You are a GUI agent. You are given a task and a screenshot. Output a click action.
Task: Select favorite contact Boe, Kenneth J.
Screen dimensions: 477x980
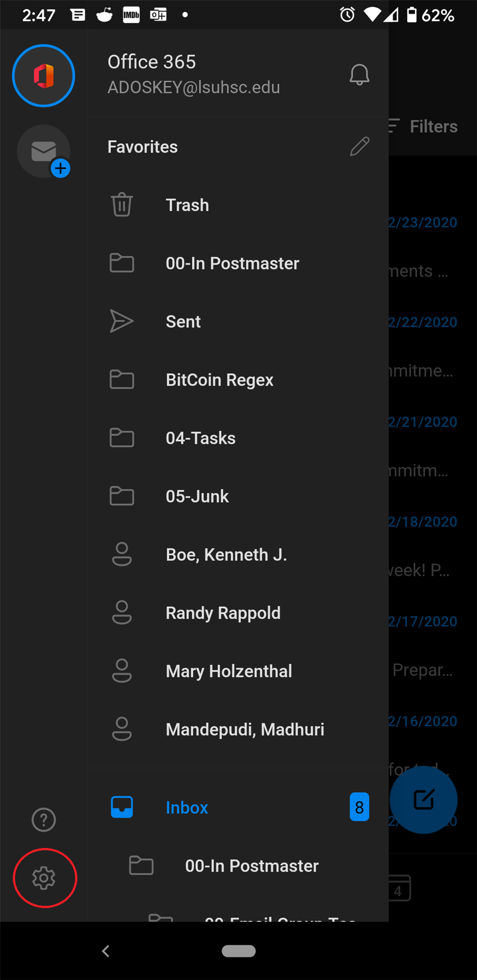tap(226, 555)
